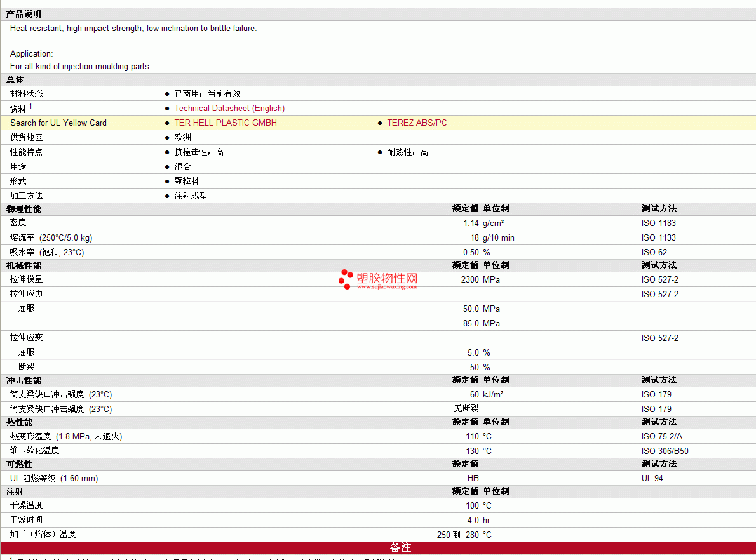Click the UL 94 test method cell
Viewport: 756px width, 560px height.
point(652,479)
